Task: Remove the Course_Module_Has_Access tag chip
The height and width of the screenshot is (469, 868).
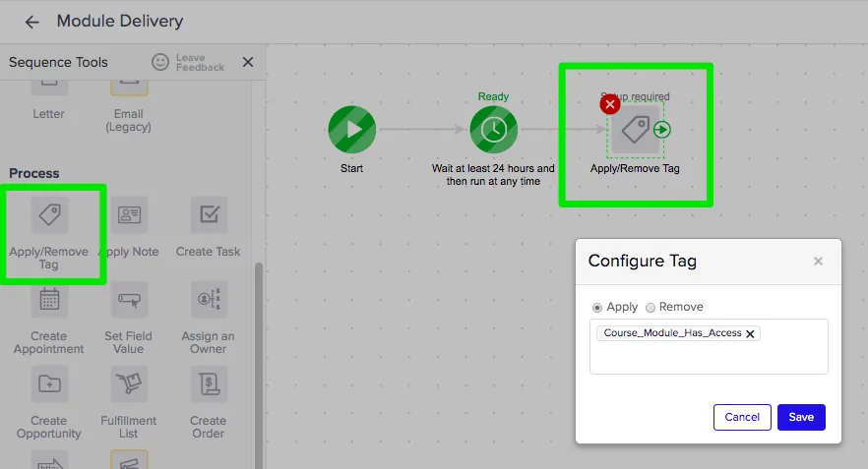Action: point(750,334)
